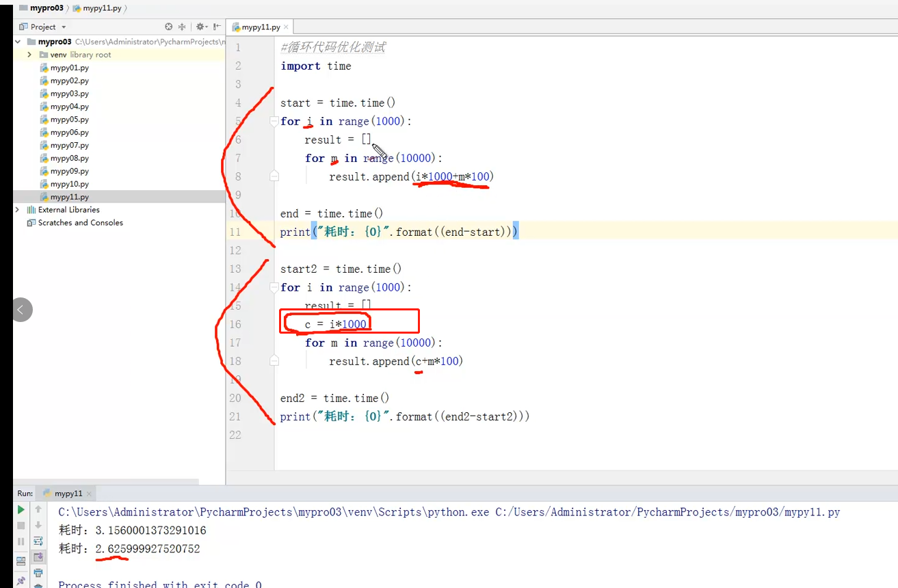
Task: Click the comment '#循环代码优化测试' on line 1
Action: coord(333,47)
